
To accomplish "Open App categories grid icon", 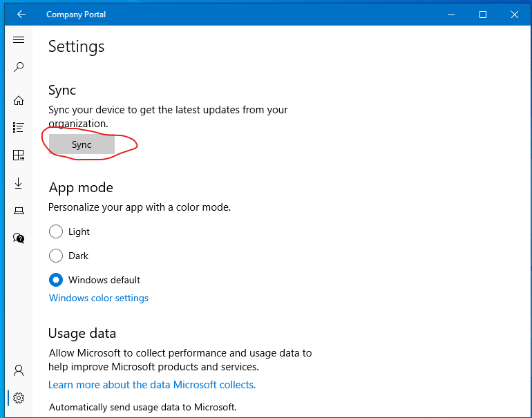I will pyautogui.click(x=19, y=155).
